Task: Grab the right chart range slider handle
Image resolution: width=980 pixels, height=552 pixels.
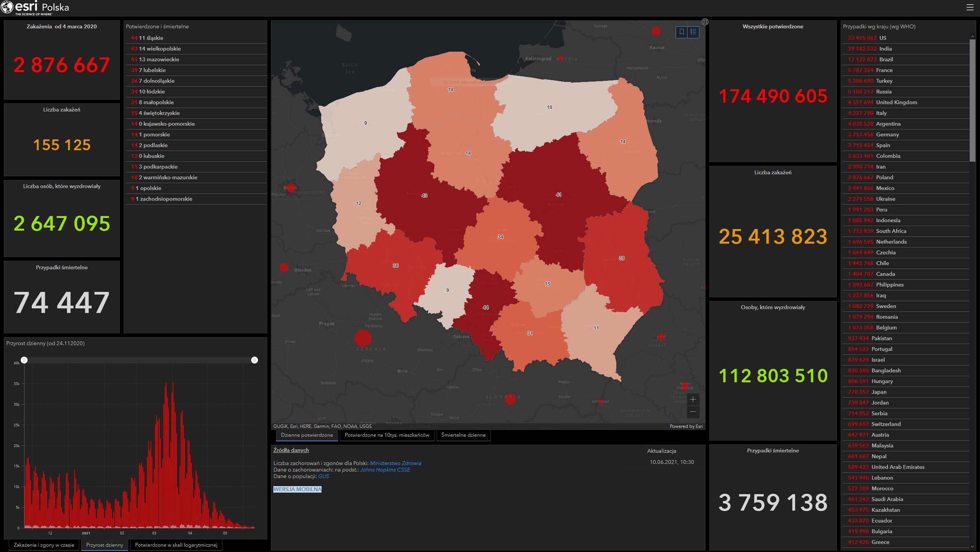Action: click(x=255, y=360)
